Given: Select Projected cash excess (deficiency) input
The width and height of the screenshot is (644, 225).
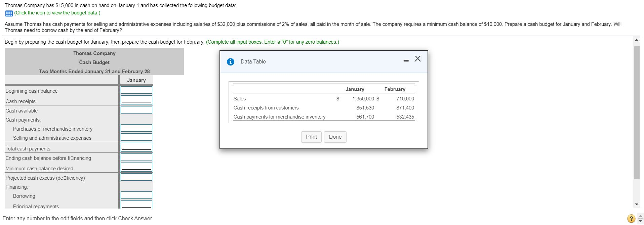Looking at the screenshot, I should pos(136,177).
